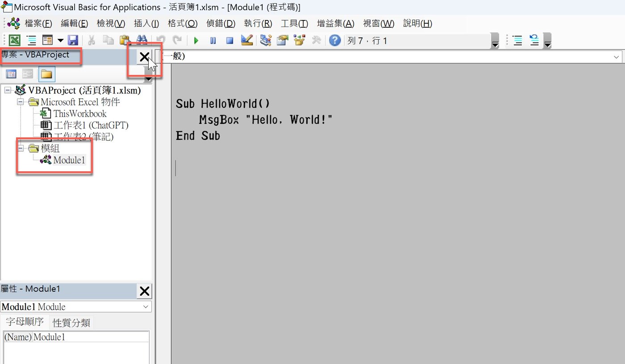
Task: Open the 工具(T) menu
Action: (294, 23)
